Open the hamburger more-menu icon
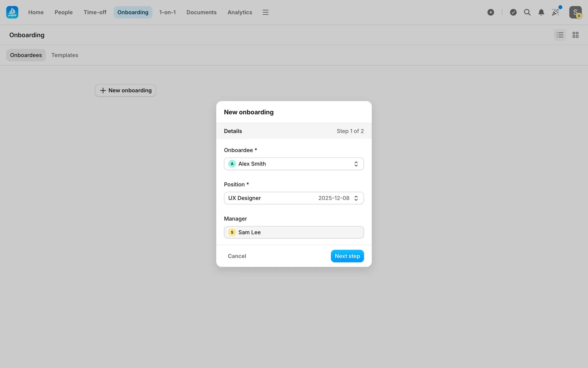 [x=265, y=12]
